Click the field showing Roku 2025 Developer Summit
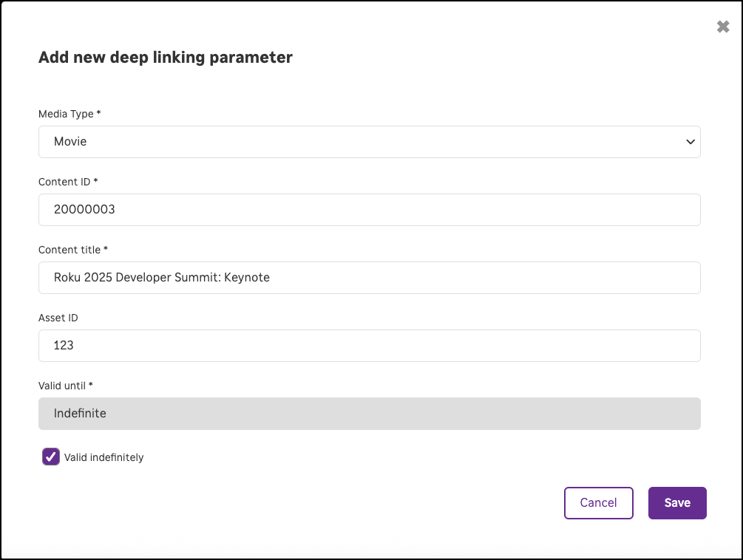This screenshot has height=560, width=743. (x=370, y=278)
